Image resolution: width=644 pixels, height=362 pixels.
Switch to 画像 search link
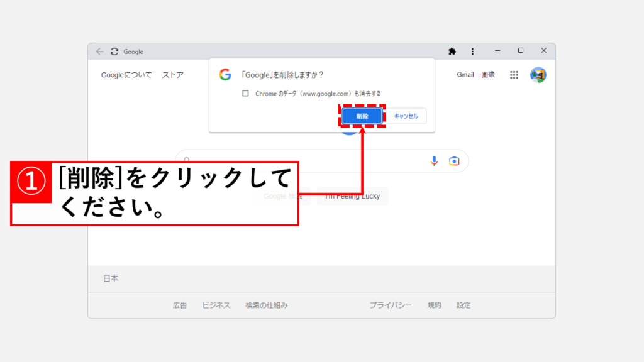(x=488, y=75)
